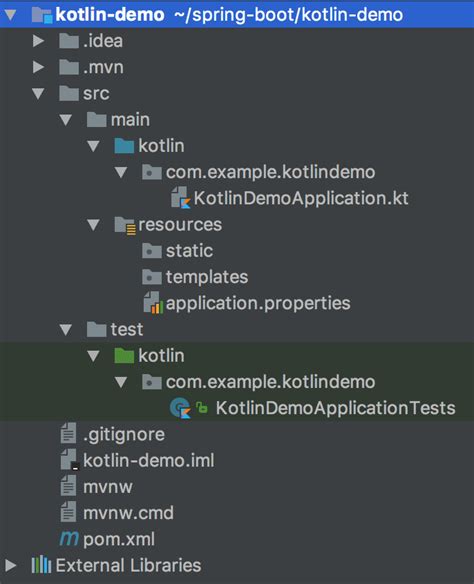This screenshot has height=584, width=474.
Task: Click the blue kotlin source root folder icon
Action: pyautogui.click(x=124, y=146)
